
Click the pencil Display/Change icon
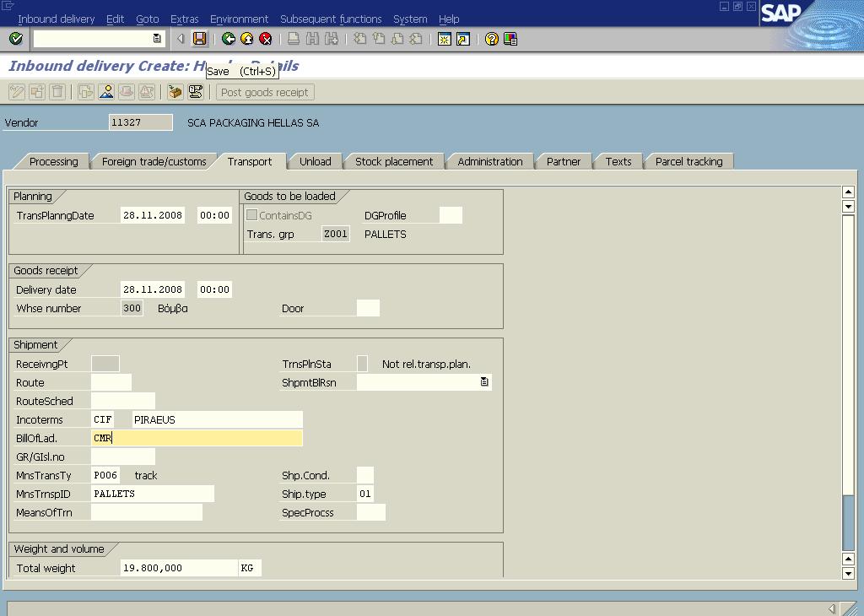pos(17,92)
